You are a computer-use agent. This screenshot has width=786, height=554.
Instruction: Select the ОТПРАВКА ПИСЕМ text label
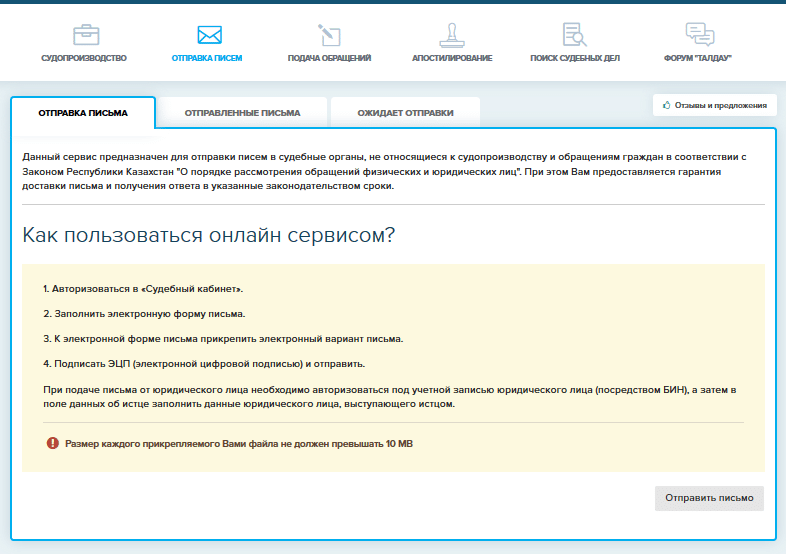pos(207,59)
